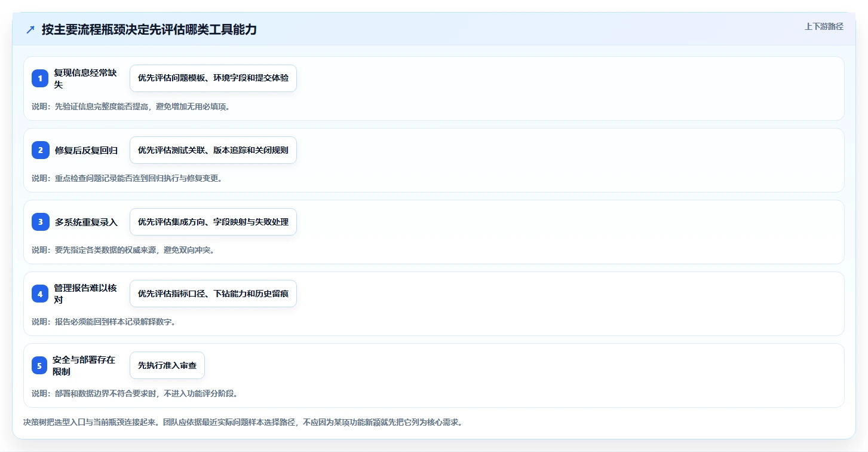Open the 优先评估集成方向、字段映射与失败处理 option
This screenshot has height=452, width=868.
point(213,222)
